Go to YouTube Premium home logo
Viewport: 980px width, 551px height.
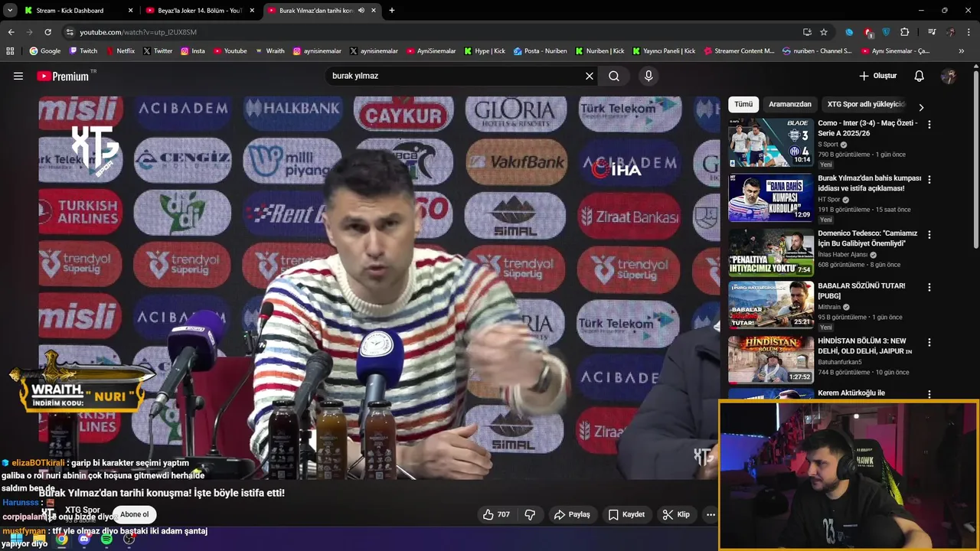[x=64, y=76]
